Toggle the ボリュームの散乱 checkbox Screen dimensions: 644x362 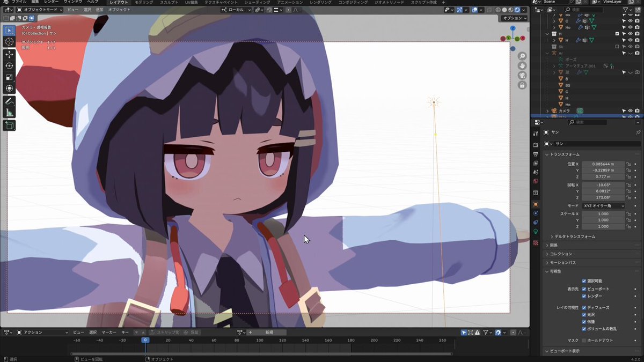pyautogui.click(x=584, y=329)
